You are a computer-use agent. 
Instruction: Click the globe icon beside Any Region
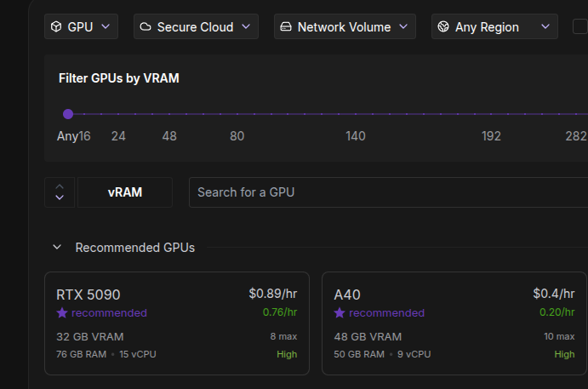point(443,27)
